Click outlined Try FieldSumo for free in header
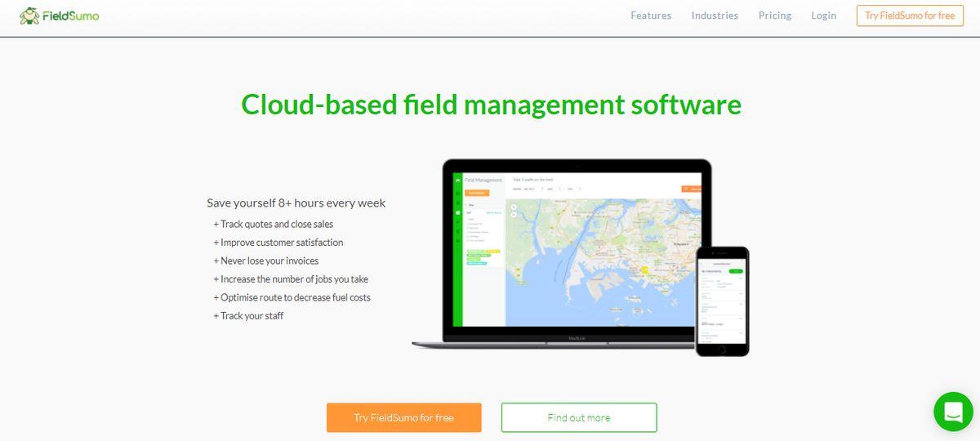This screenshot has width=980, height=441. (910, 16)
